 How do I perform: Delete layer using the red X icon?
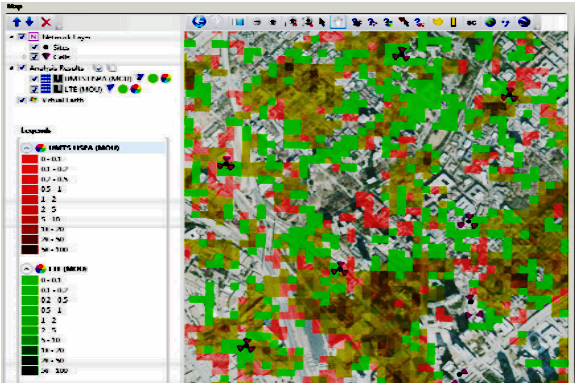(46, 22)
